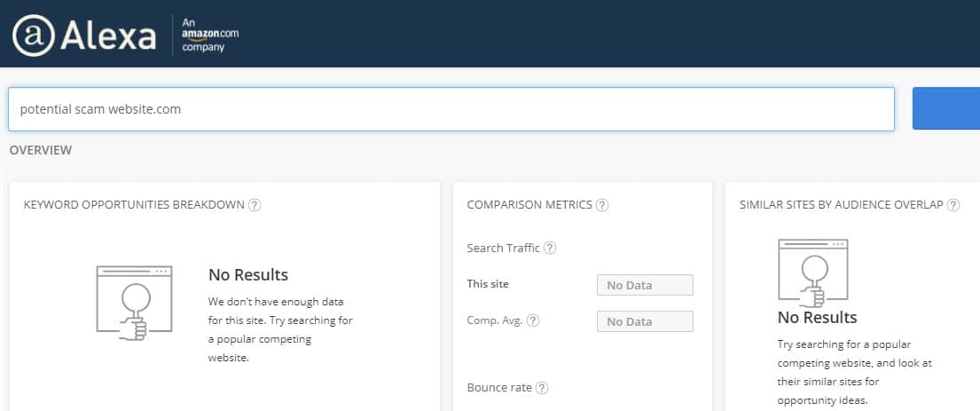Show help for Similar Sites by Audience Overlap

pos(953,205)
